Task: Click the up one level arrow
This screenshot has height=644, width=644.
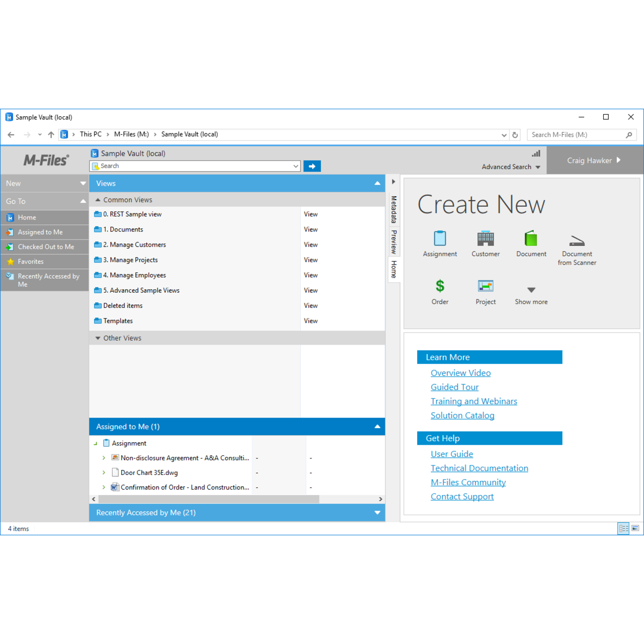Action: point(51,135)
